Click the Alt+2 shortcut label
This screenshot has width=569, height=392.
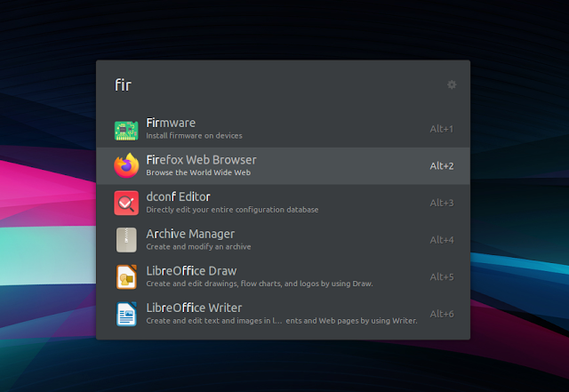pyautogui.click(x=442, y=166)
